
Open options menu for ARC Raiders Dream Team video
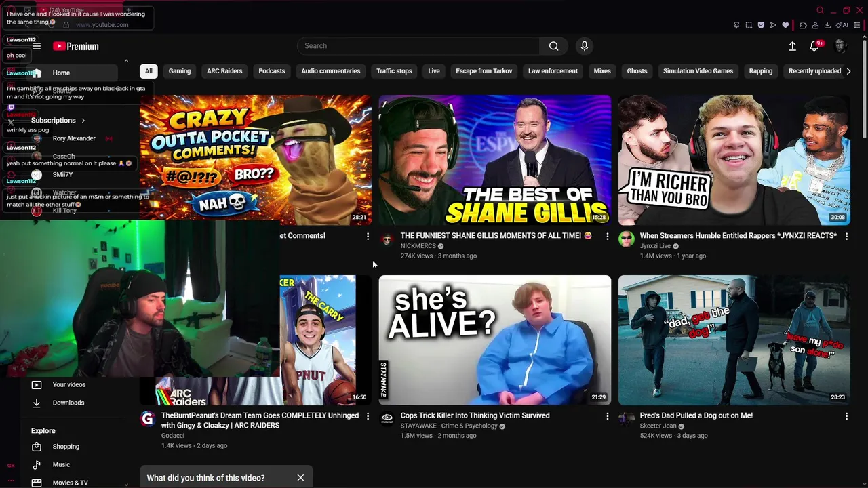pos(368,416)
